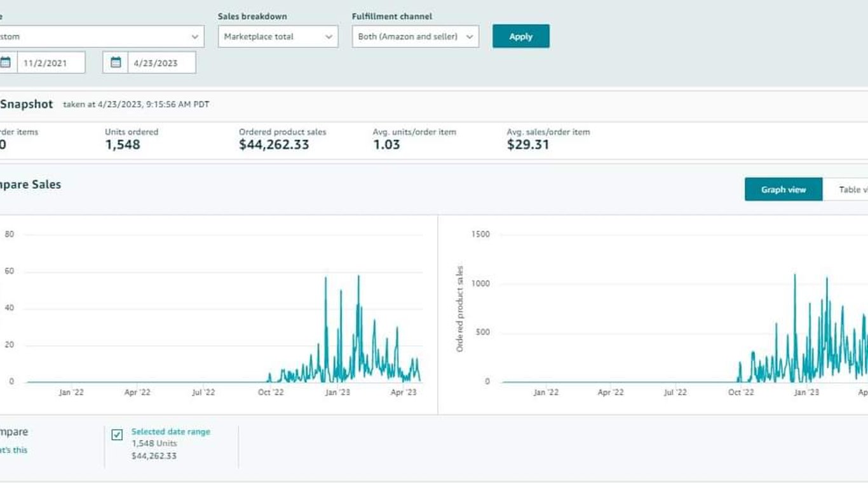Viewport: 868px width, 488px height.
Task: Open the What's this link under Compare
Action: click(13, 450)
